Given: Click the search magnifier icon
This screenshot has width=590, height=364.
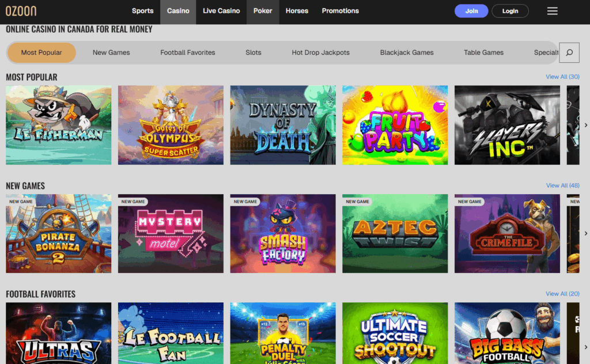Looking at the screenshot, I should pos(569,52).
